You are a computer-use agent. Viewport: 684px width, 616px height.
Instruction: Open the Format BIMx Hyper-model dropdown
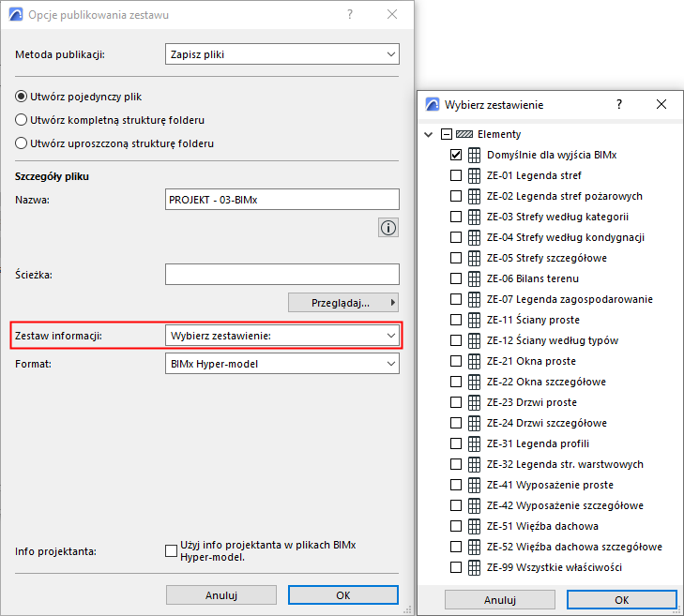[x=281, y=364]
